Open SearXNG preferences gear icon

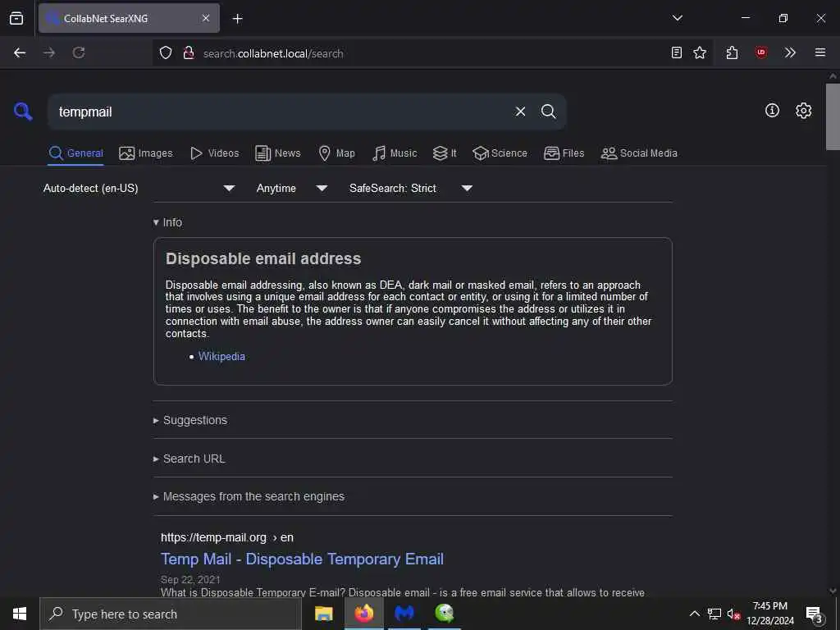tap(803, 111)
